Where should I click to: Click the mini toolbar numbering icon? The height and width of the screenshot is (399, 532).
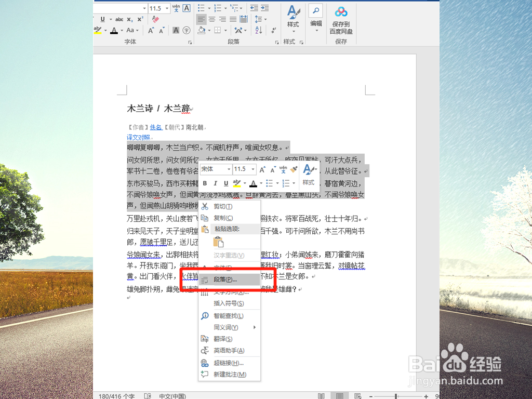click(286, 183)
